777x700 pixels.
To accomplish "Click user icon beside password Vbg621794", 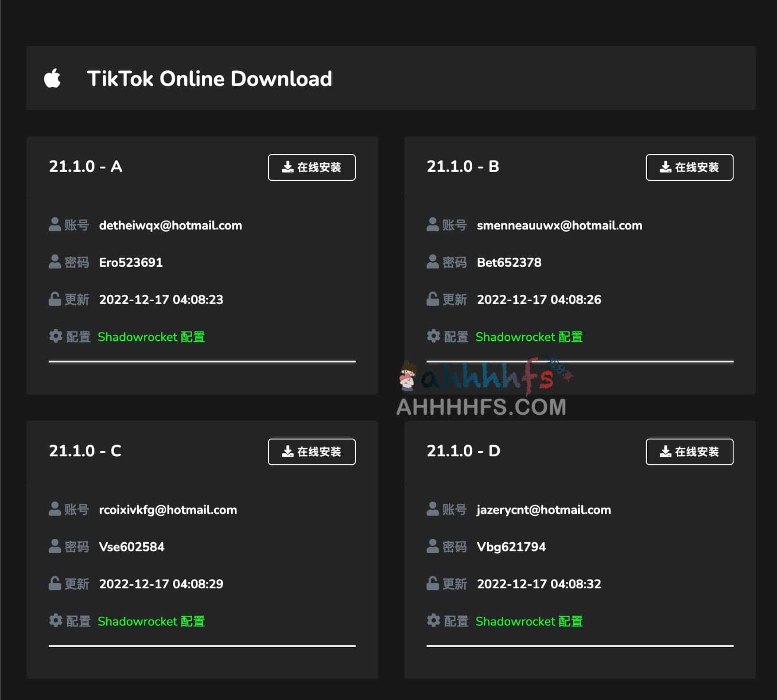I will point(432,546).
